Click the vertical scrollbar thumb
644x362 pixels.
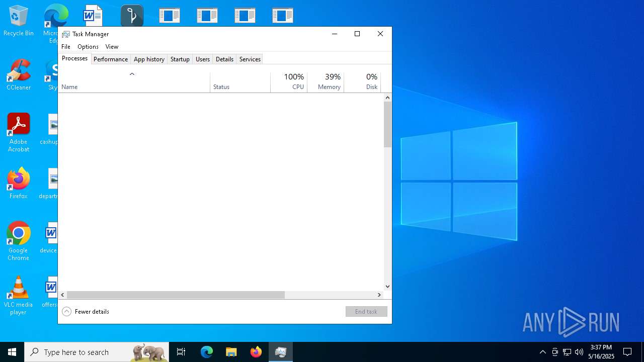pyautogui.click(x=387, y=124)
